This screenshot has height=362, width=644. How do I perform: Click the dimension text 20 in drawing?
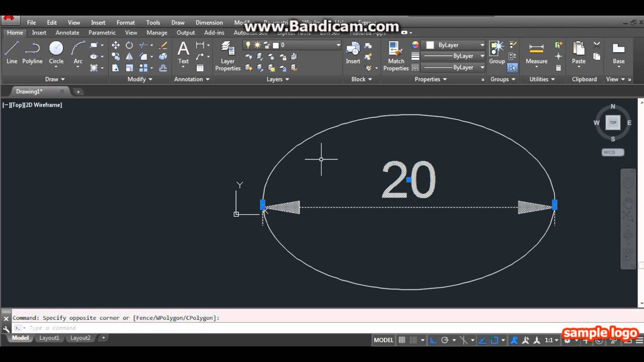pos(409,180)
